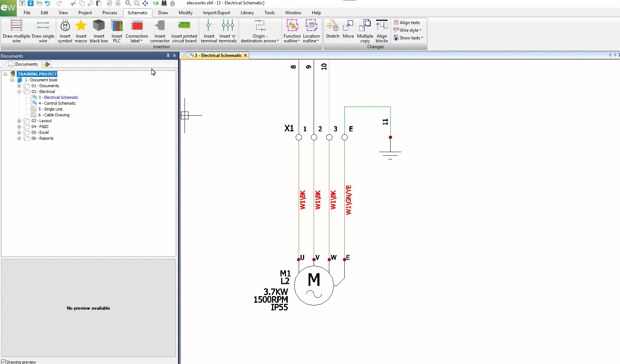Select the Documents panel tab

[x=23, y=64]
